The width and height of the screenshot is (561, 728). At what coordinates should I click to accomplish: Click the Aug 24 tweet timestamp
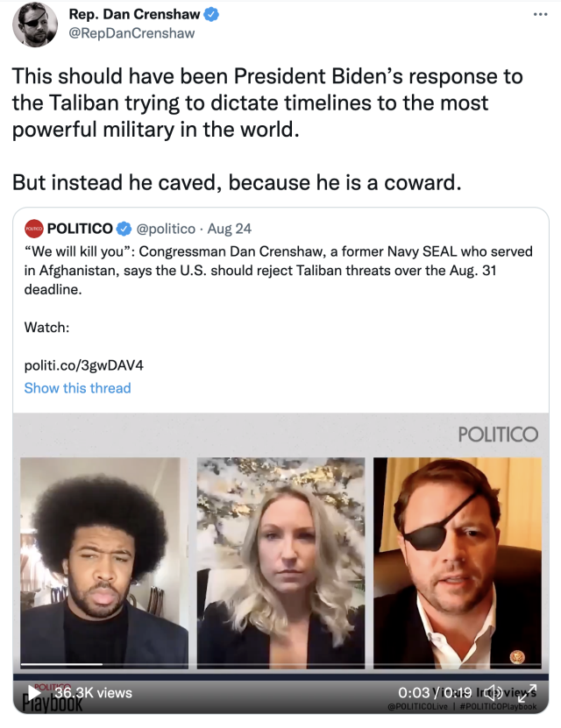[230, 229]
